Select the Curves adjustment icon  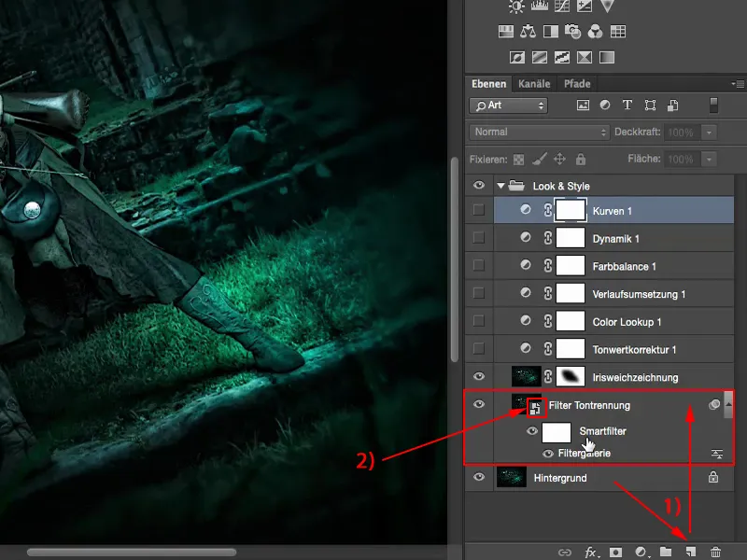(x=560, y=7)
